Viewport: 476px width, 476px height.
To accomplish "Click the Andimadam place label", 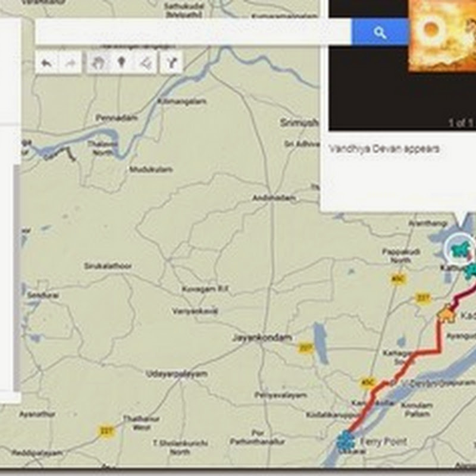I will (x=274, y=198).
